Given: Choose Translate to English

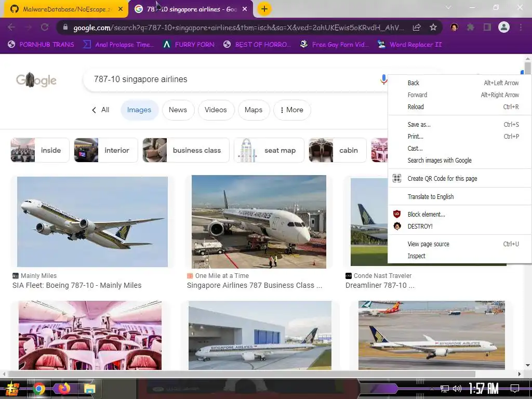Looking at the screenshot, I should point(460,196).
